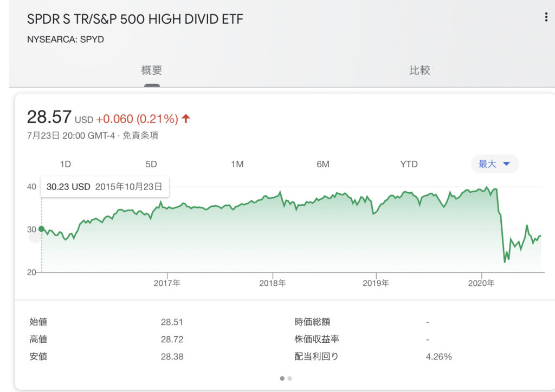Screen dimensions: 555x392
Task: Click the 始値 value 28.51
Action: [172, 322]
